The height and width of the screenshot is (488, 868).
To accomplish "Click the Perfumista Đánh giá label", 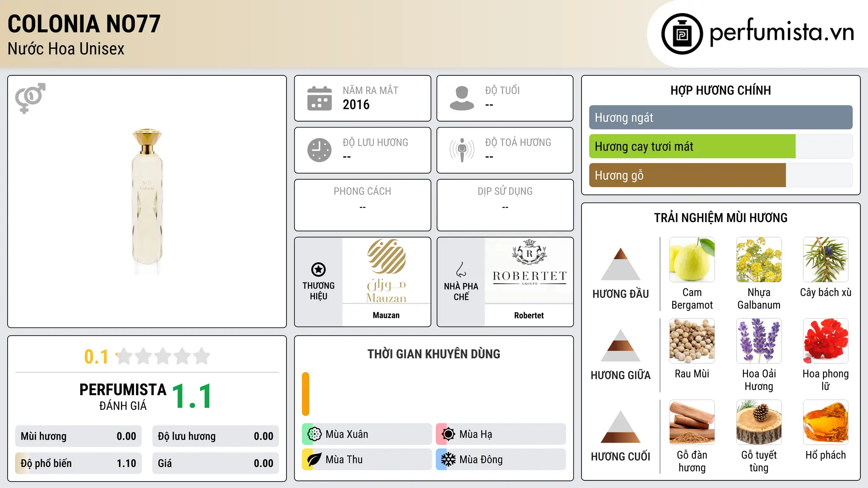I will pyautogui.click(x=123, y=396).
